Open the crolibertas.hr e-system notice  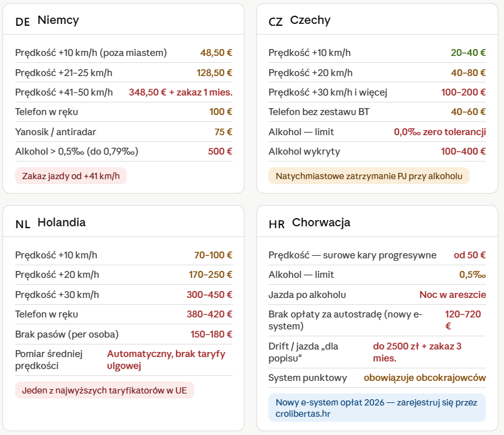click(376, 408)
